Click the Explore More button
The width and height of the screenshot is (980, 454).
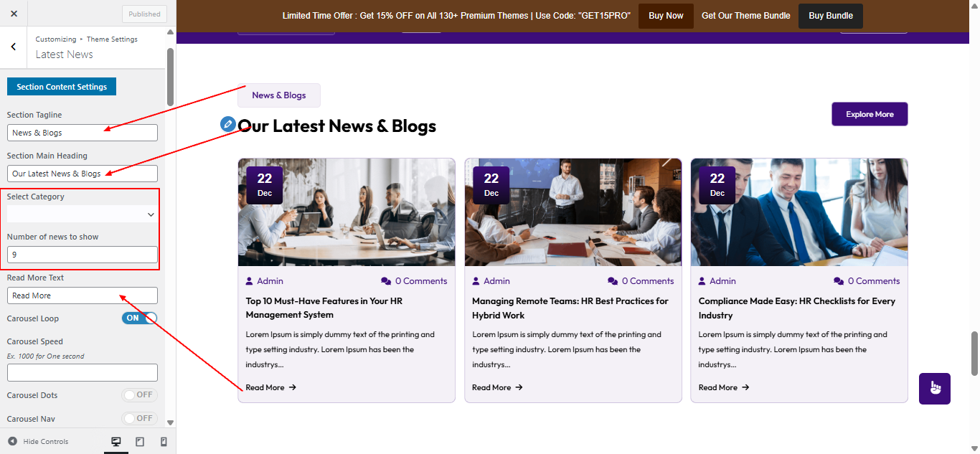(x=869, y=114)
